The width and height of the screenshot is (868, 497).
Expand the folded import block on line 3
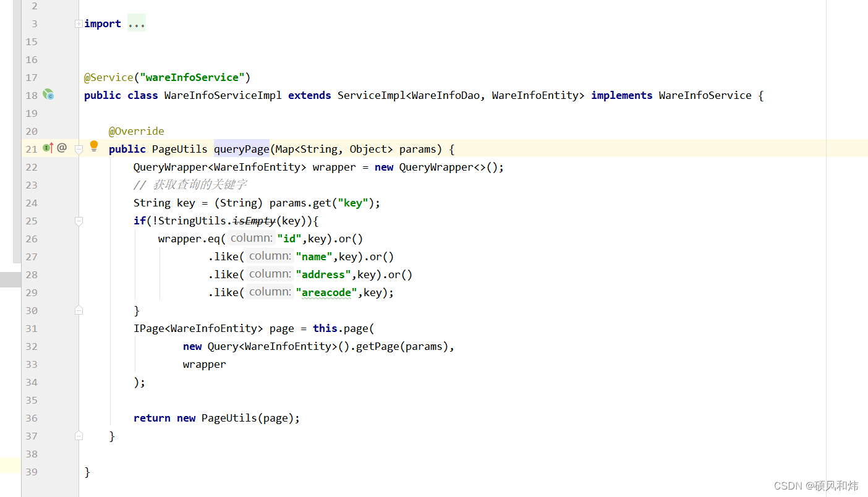79,23
